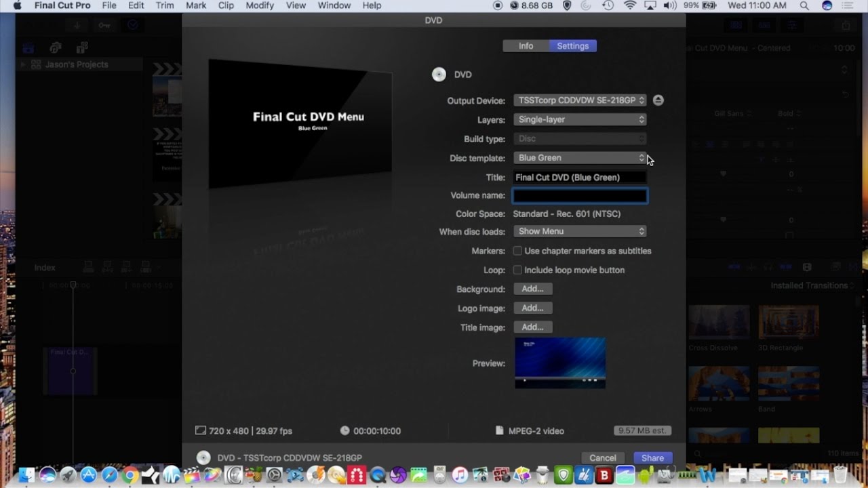The image size is (868, 488).
Task: Open Launchpad from the Dock
Action: (68, 475)
